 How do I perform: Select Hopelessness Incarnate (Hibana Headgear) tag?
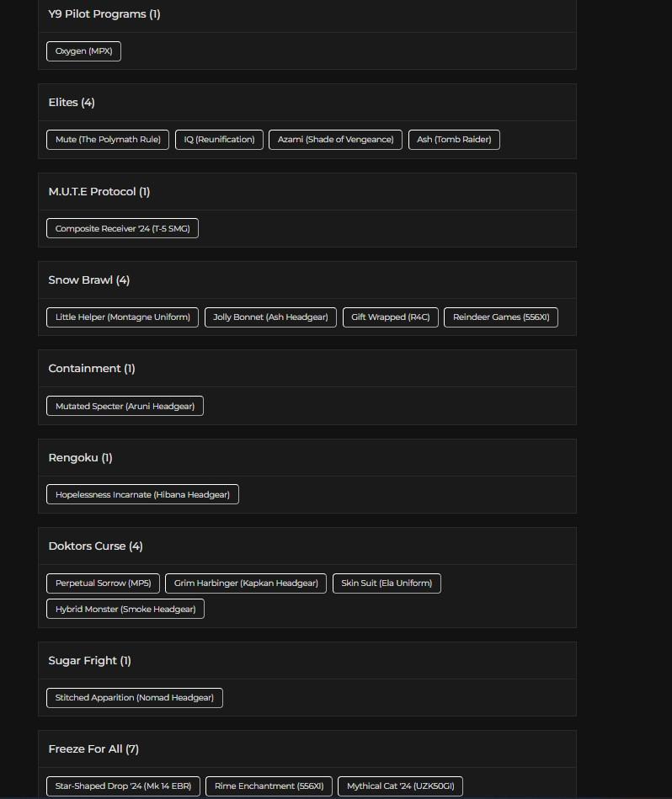coord(142,495)
